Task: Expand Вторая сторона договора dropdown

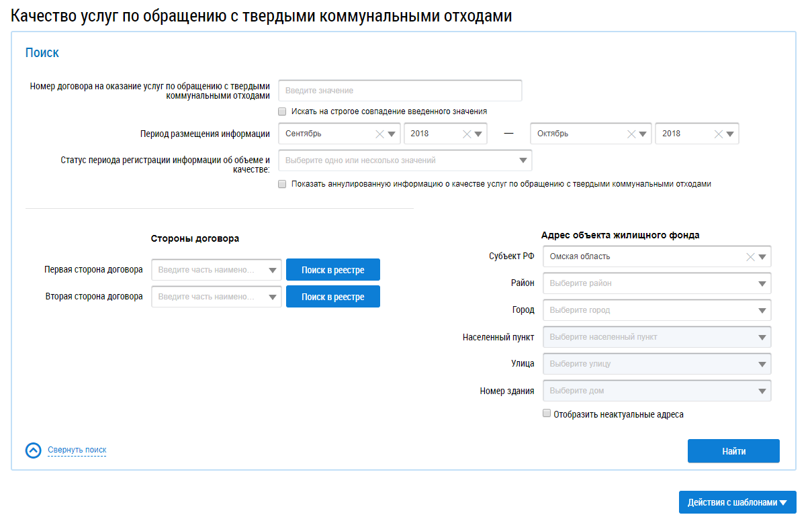Action: (x=273, y=297)
